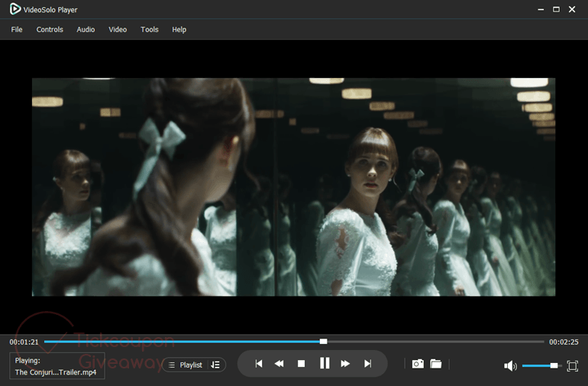
Task: Open the Tools menu
Action: click(149, 29)
